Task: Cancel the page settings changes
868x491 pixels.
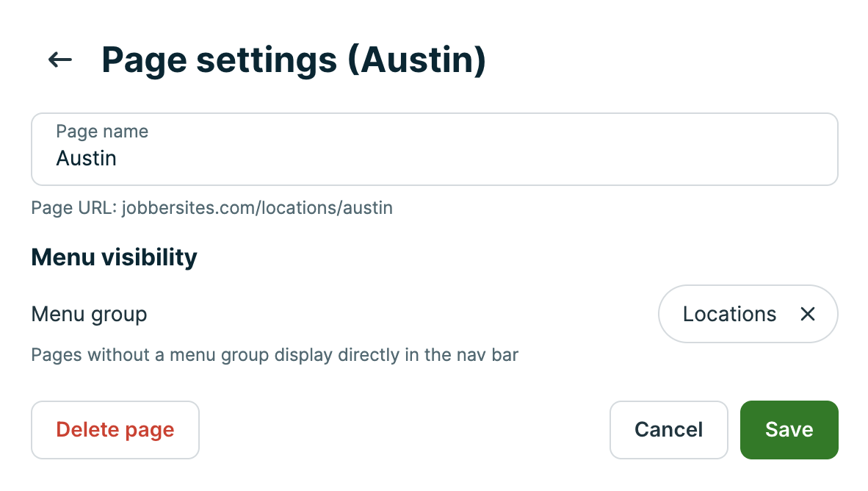Action: 668,430
